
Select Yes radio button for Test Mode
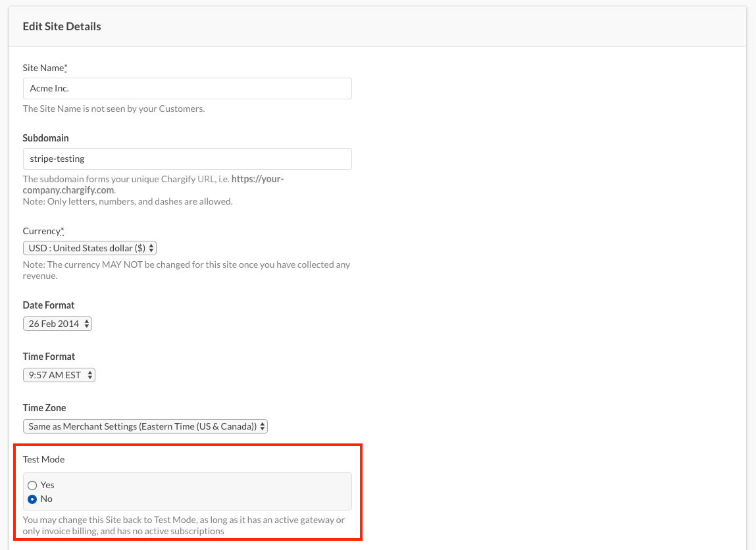tap(32, 486)
